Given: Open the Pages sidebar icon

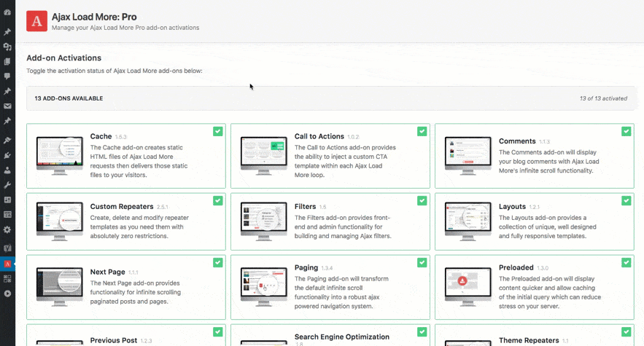Looking at the screenshot, I should click(7, 62).
